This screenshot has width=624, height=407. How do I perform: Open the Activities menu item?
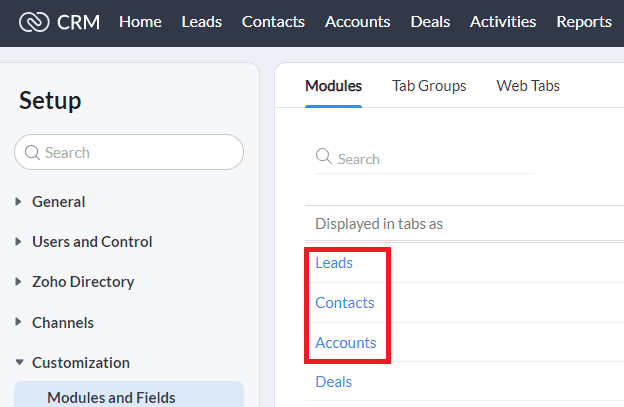(503, 22)
